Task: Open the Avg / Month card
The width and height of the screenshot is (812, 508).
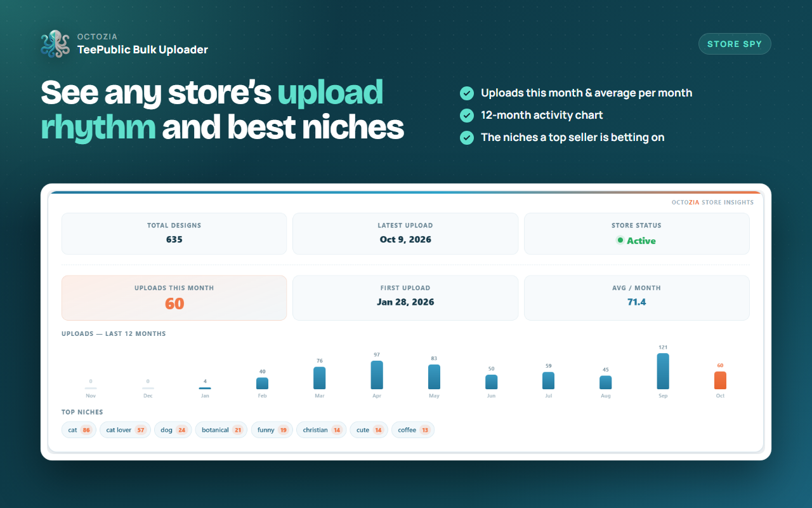Action: click(637, 298)
